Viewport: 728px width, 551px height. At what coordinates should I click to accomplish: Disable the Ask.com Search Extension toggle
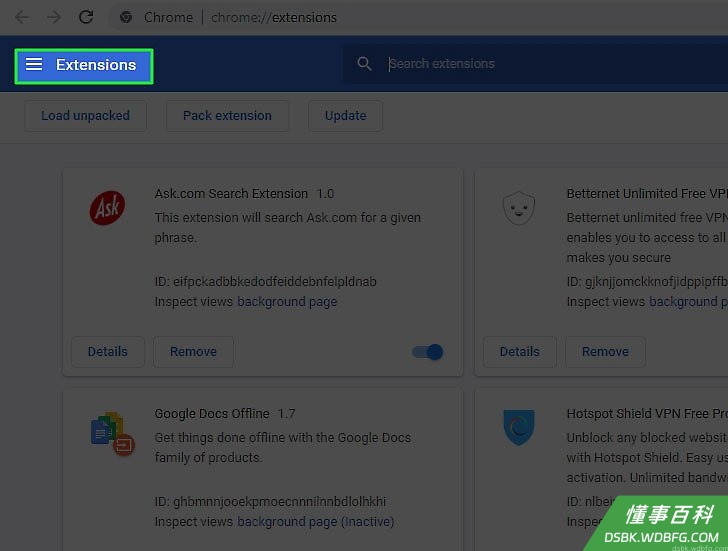point(427,352)
